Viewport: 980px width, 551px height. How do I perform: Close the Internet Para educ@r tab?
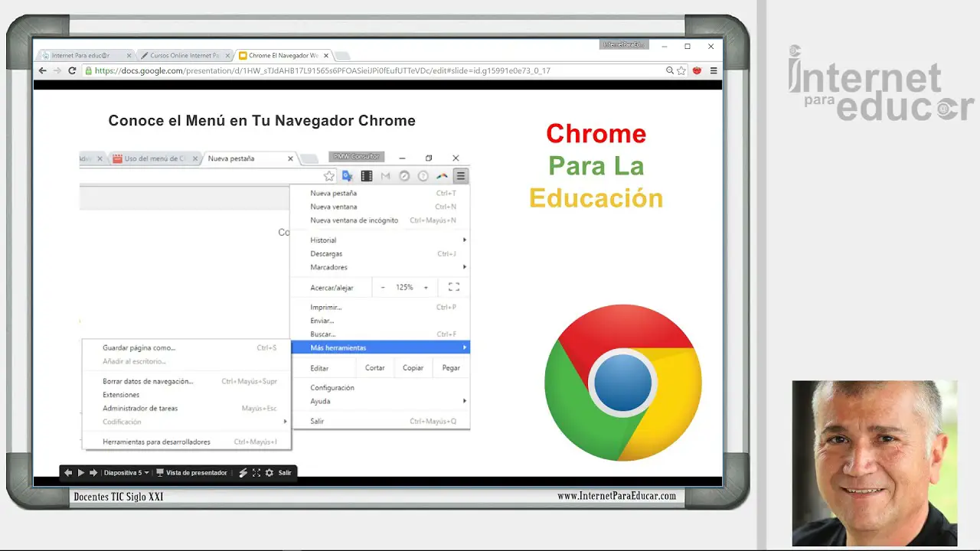(x=129, y=55)
